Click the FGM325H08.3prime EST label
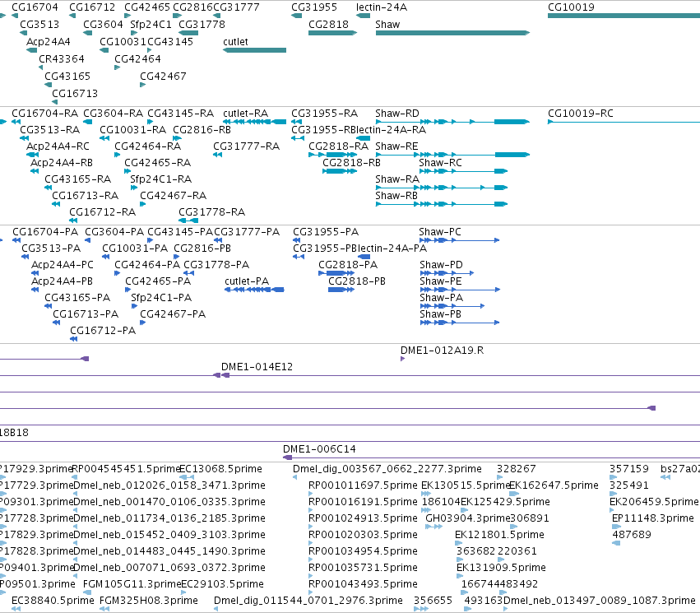Image resolution: width=700 pixels, height=613 pixels. (149, 601)
